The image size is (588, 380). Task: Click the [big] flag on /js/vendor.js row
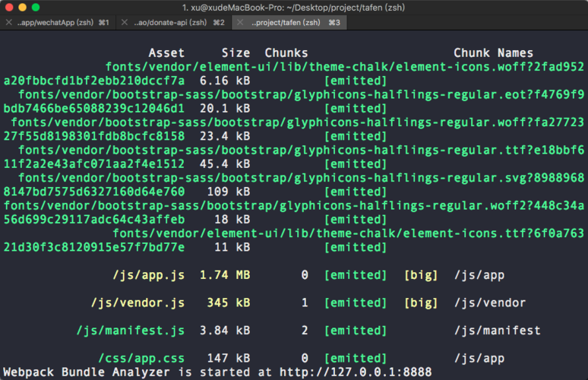pos(421,303)
